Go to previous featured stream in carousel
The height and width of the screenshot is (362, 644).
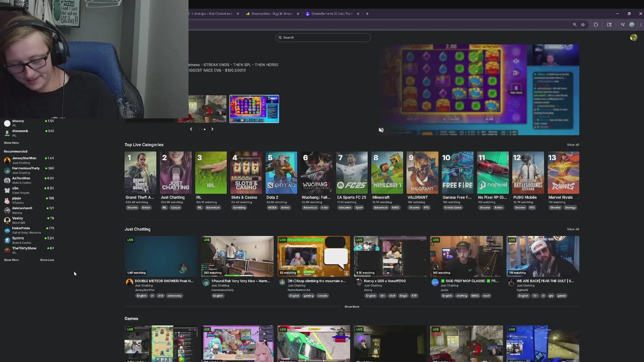pos(191,129)
